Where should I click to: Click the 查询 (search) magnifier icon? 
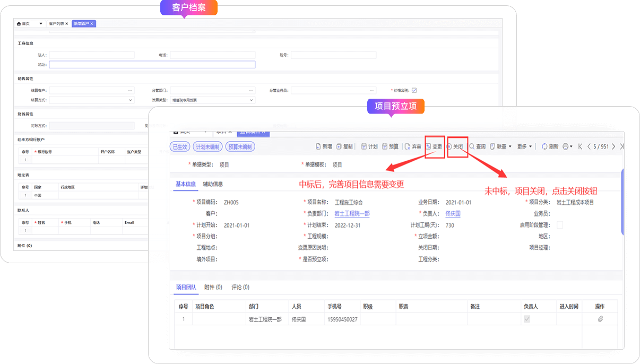[x=472, y=146]
